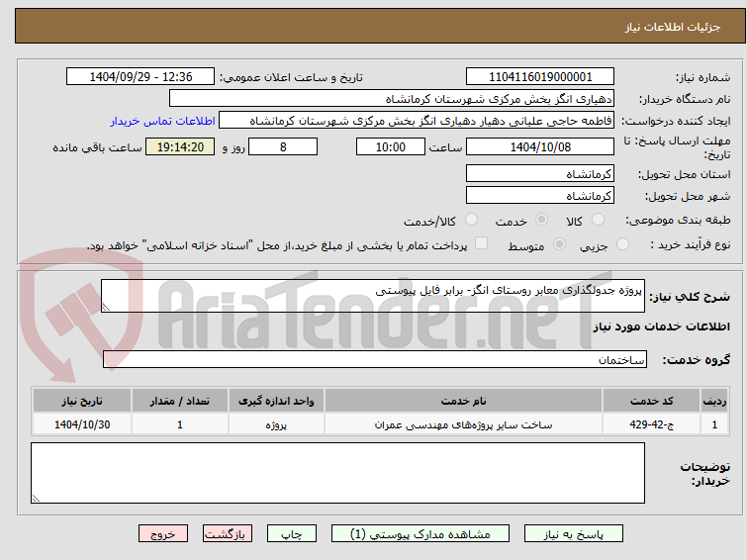Click the remaining days field showing 8
Screen dimensions: 747x560
tap(283, 146)
